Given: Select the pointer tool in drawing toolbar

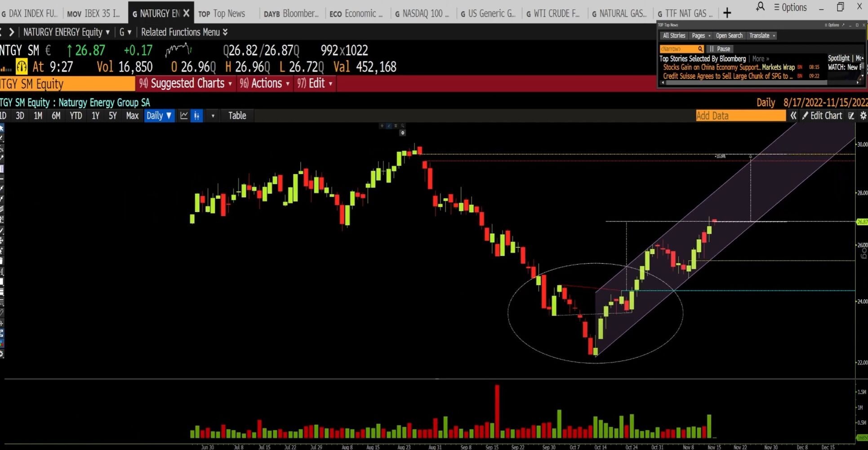Looking at the screenshot, I should point(2,128).
